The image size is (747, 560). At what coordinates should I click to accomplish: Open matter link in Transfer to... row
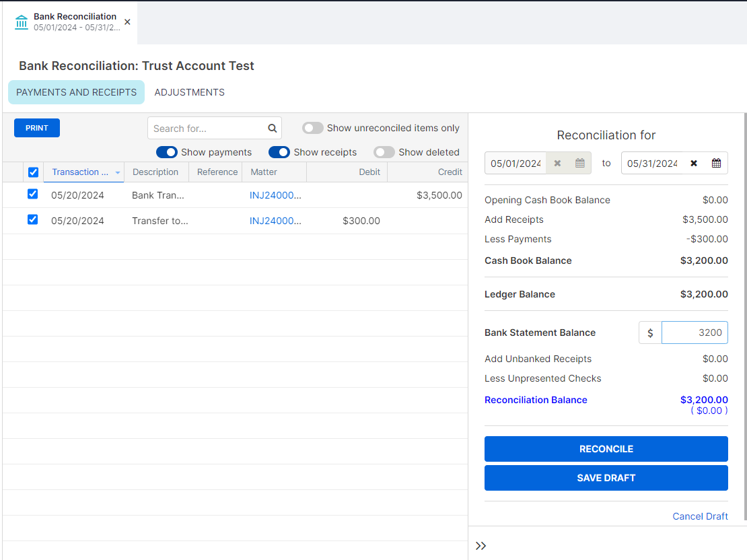pos(275,221)
